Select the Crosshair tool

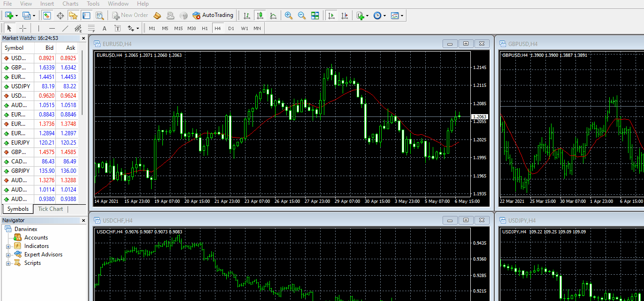(23, 28)
